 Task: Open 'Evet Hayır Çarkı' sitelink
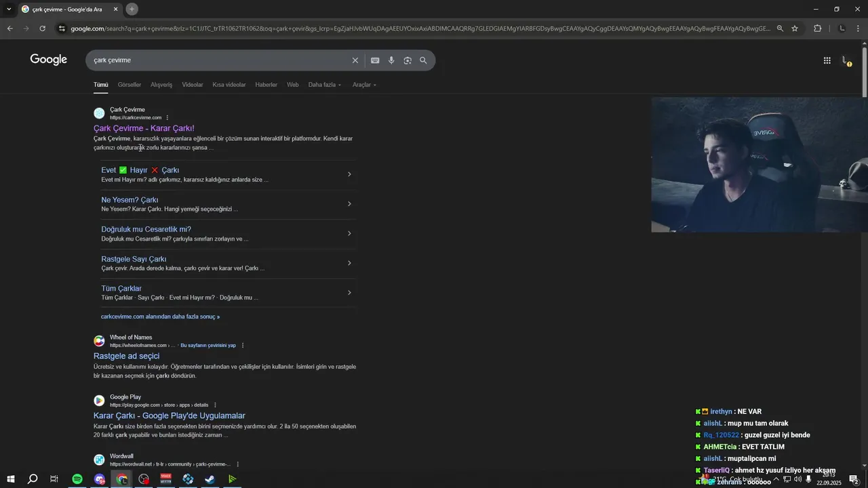point(140,170)
